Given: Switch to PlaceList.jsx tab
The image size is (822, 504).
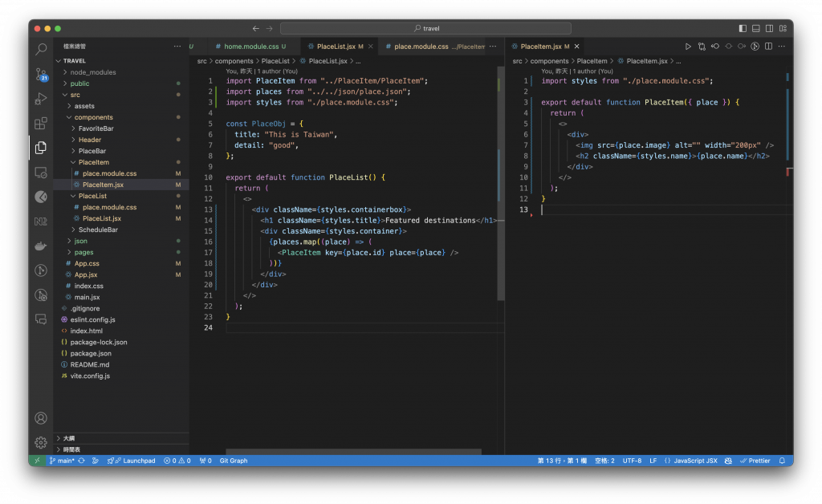Looking at the screenshot, I should point(340,47).
